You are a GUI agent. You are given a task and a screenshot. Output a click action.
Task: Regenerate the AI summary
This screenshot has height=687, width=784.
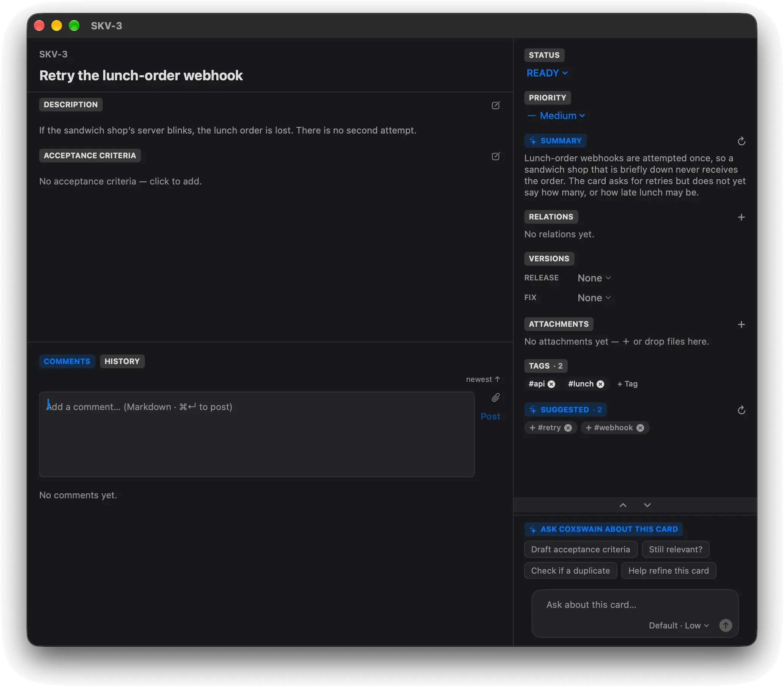[x=741, y=141]
